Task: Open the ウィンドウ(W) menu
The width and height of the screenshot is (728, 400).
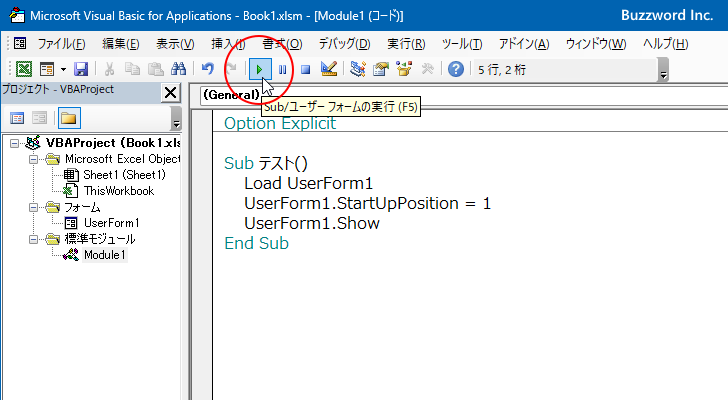Action: 596,44
